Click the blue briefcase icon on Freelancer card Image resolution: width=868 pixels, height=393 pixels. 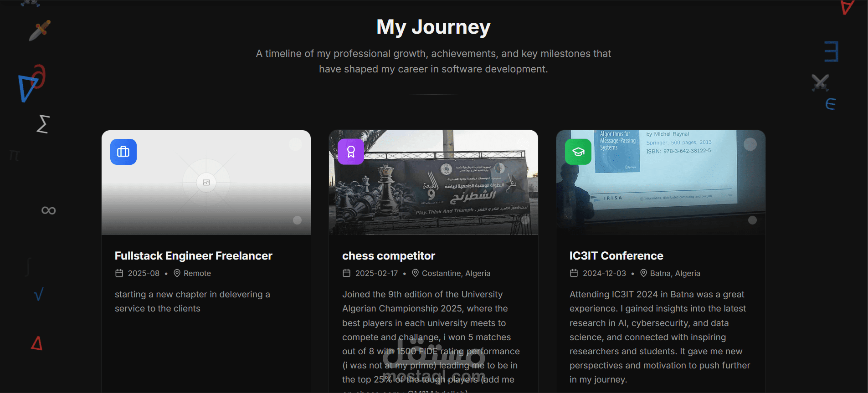point(123,152)
